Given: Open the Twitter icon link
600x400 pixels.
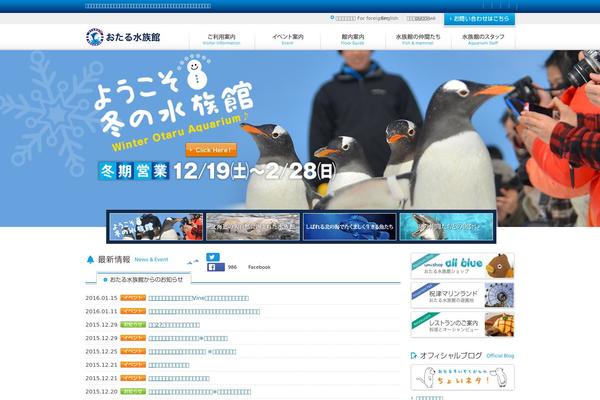Looking at the screenshot, I should (x=213, y=257).
